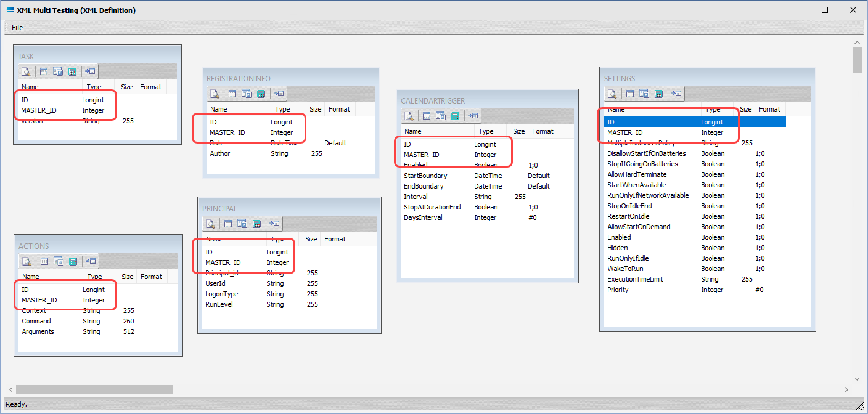Click the preview magnifier icon in REGISTRATIONINFO panel

[215, 94]
